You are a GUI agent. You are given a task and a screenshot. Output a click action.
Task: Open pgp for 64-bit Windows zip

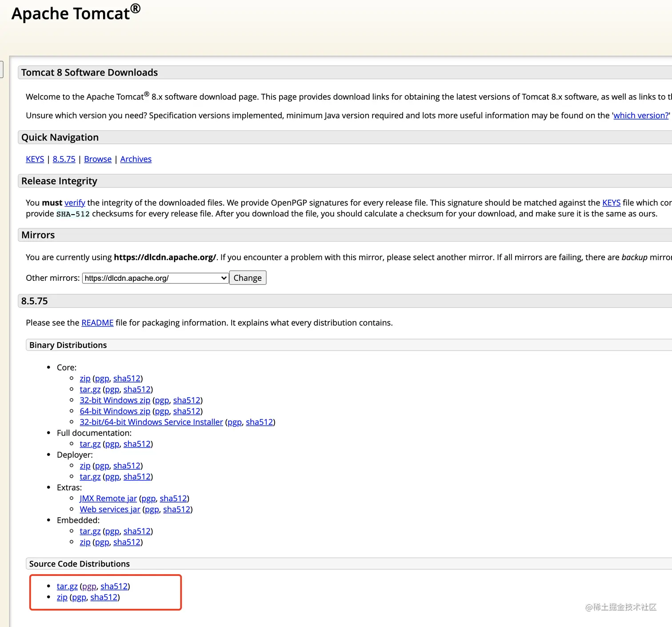pos(162,411)
